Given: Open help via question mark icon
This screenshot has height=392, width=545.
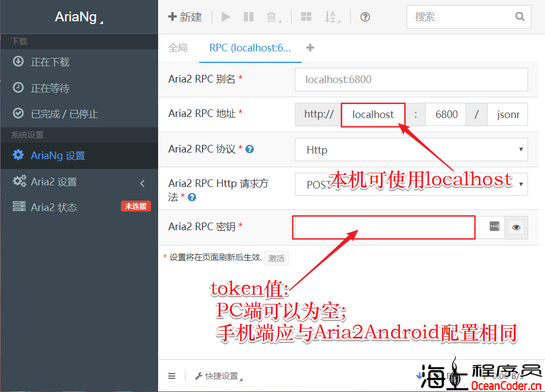Looking at the screenshot, I should (365, 16).
